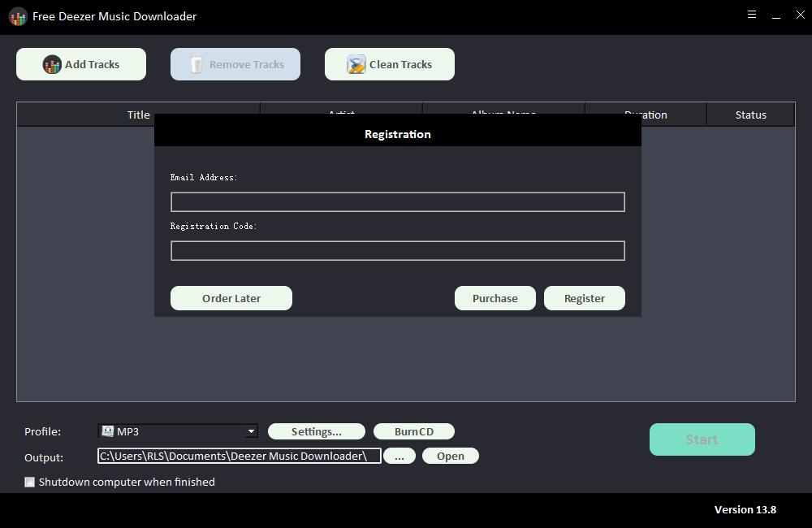The image size is (812, 528).
Task: Focus the Email Address field
Action: point(397,201)
